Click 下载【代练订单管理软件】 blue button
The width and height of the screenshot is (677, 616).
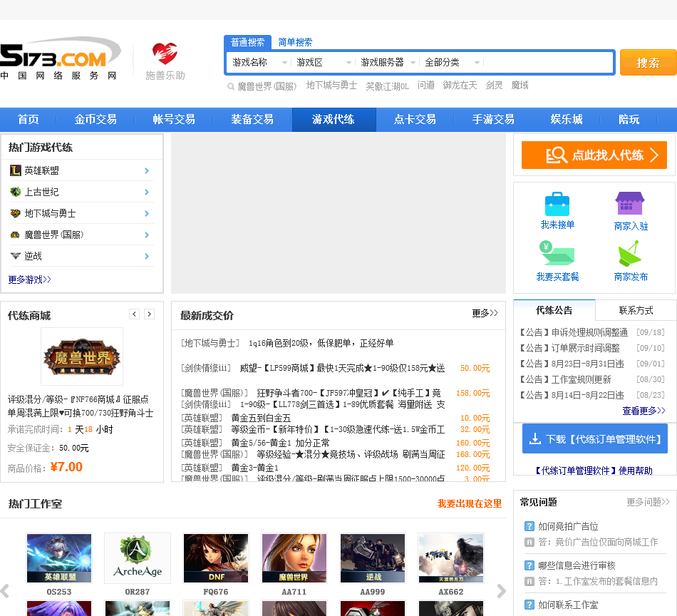pos(595,439)
